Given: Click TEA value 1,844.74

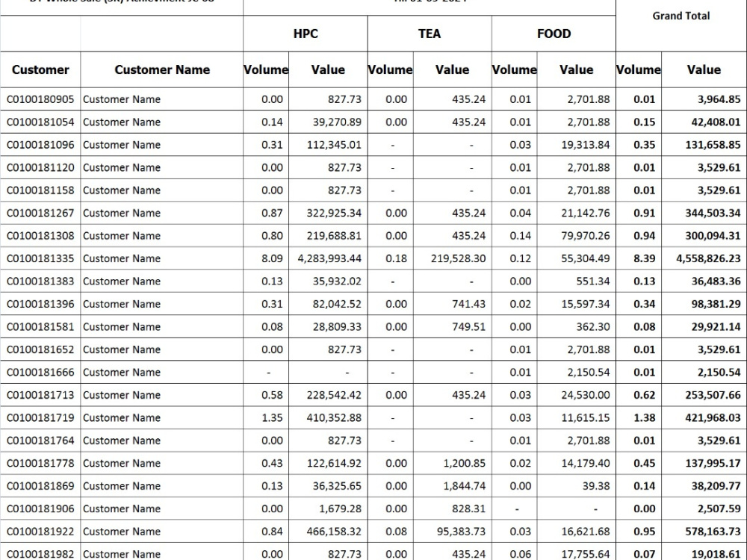Looking at the screenshot, I should pyautogui.click(x=465, y=486).
